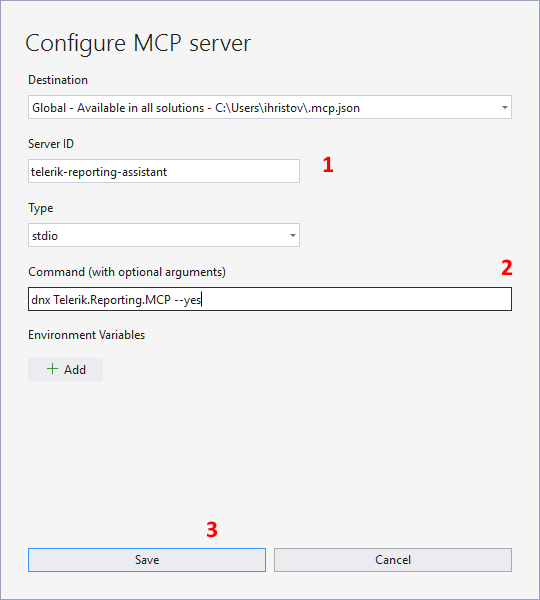Click the Environment Variables label
The height and width of the screenshot is (600, 540).
coord(86,335)
